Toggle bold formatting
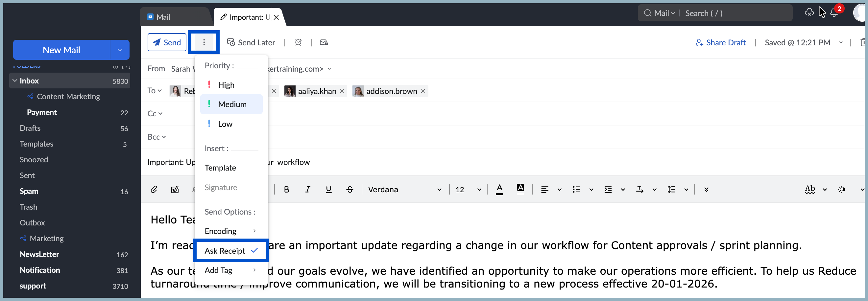The height and width of the screenshot is (301, 868). point(286,190)
